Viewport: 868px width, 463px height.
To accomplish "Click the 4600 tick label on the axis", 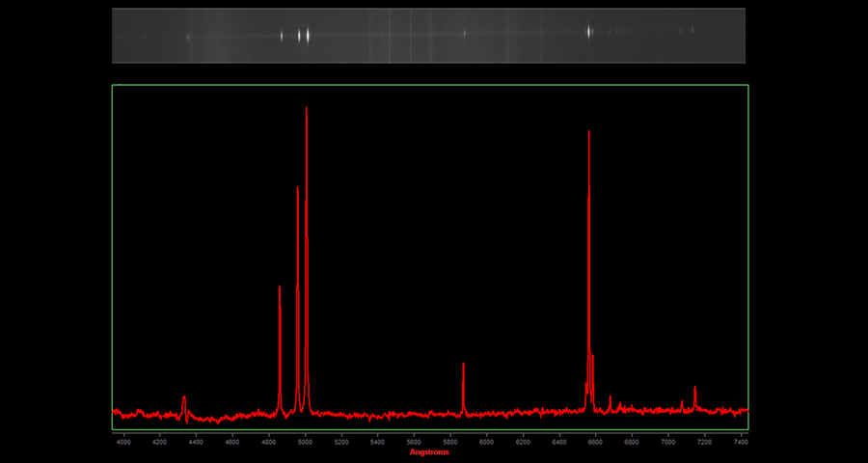I will (232, 442).
